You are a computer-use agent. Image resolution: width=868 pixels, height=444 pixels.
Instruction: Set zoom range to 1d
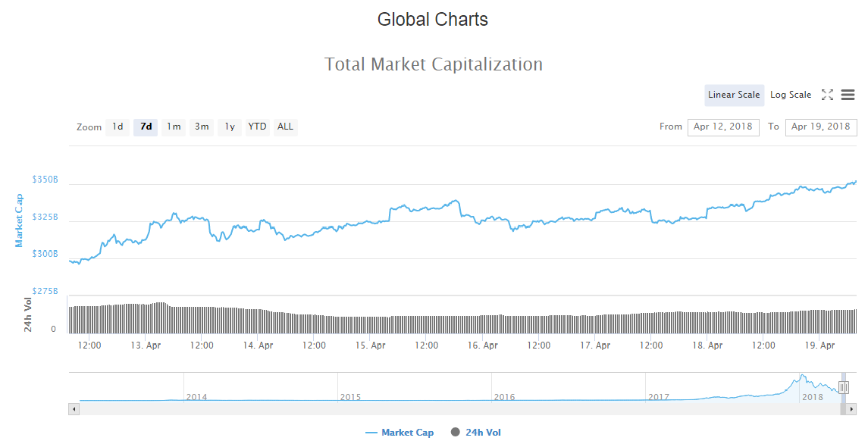118,127
